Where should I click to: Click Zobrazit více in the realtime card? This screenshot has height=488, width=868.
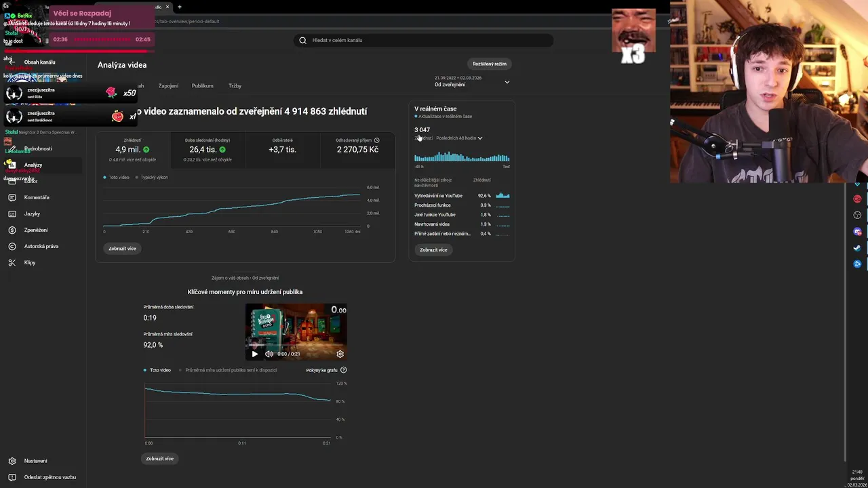tap(433, 250)
